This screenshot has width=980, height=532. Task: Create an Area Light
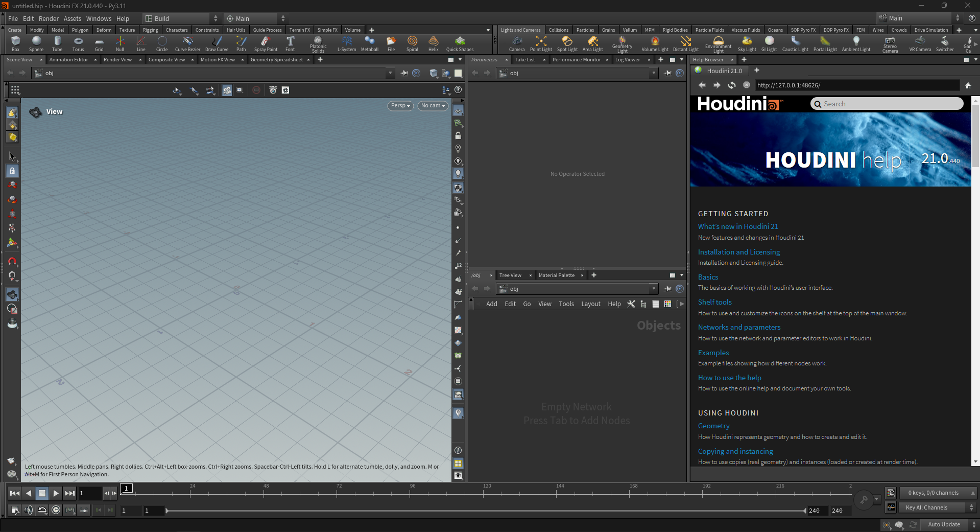click(x=593, y=43)
